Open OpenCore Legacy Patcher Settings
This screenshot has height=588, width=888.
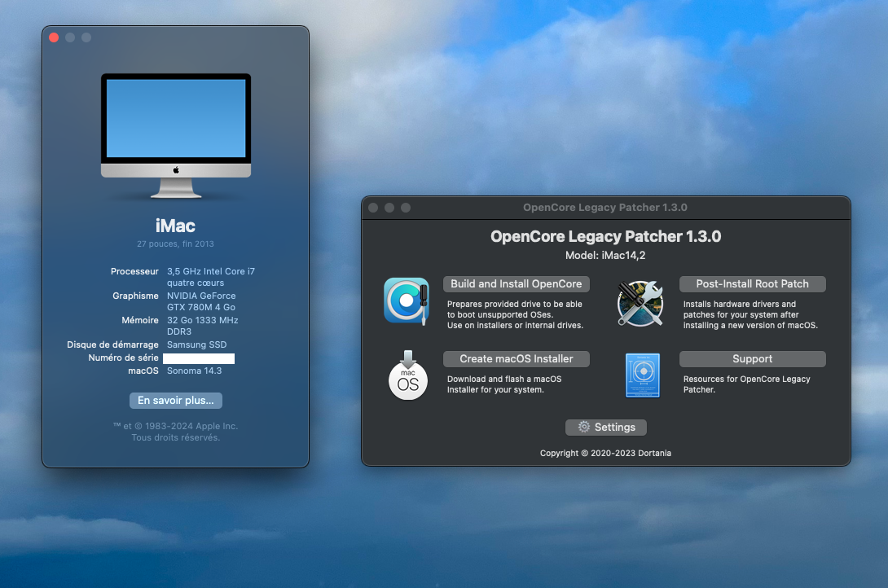coord(606,428)
